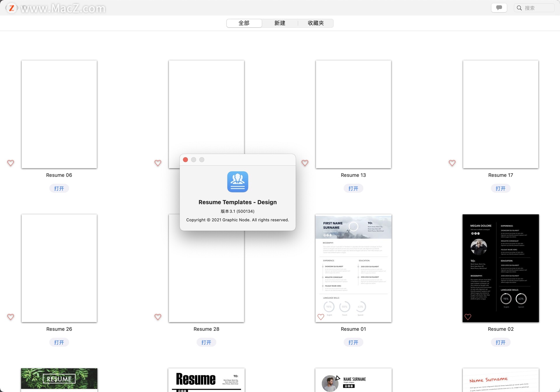560x392 pixels.
Task: Click the Resume 13 label
Action: tap(353, 175)
